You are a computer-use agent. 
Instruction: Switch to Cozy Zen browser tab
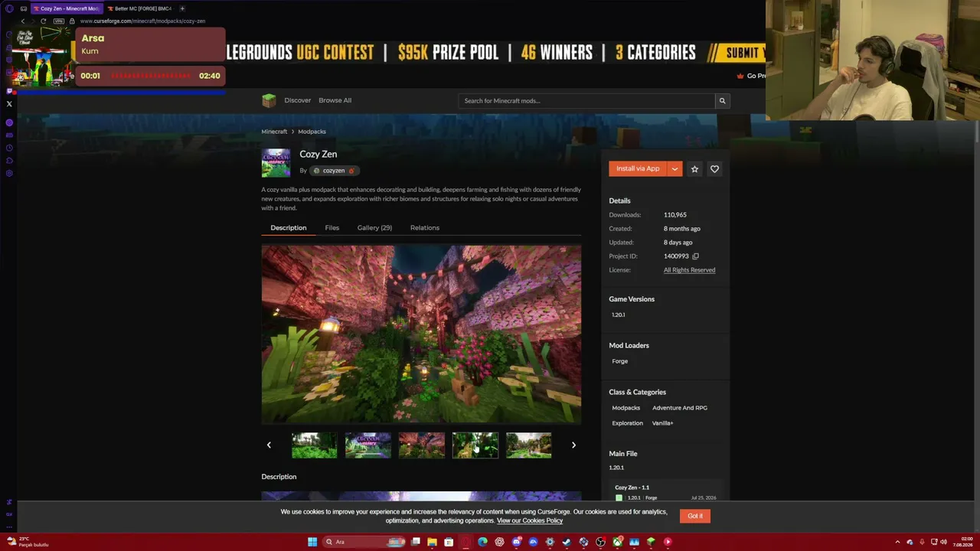pyautogui.click(x=66, y=8)
